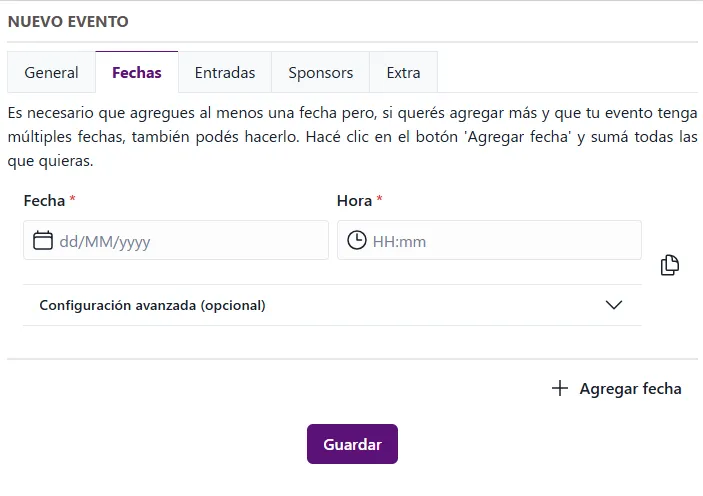The width and height of the screenshot is (703, 496).
Task: Expand Configuración avanzada chevron arrow
Action: [614, 305]
